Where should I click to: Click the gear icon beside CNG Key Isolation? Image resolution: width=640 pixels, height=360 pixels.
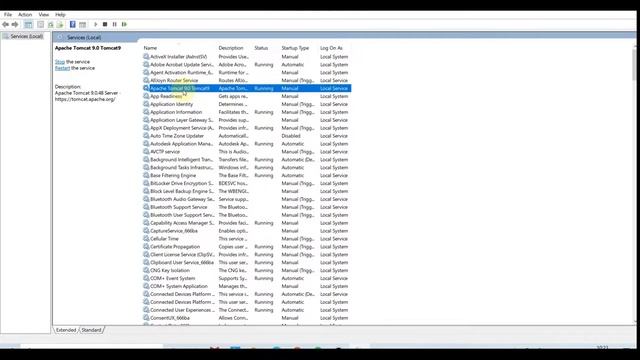pyautogui.click(x=146, y=270)
